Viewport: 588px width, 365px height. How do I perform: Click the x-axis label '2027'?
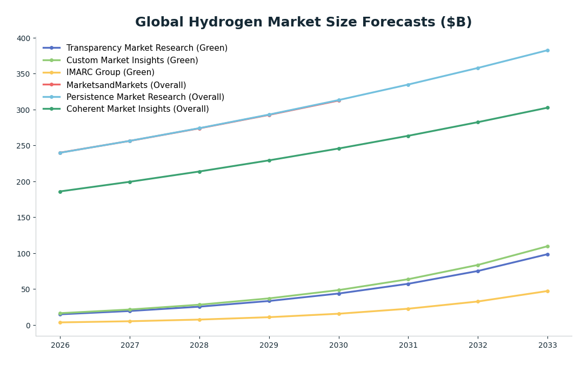click(130, 345)
